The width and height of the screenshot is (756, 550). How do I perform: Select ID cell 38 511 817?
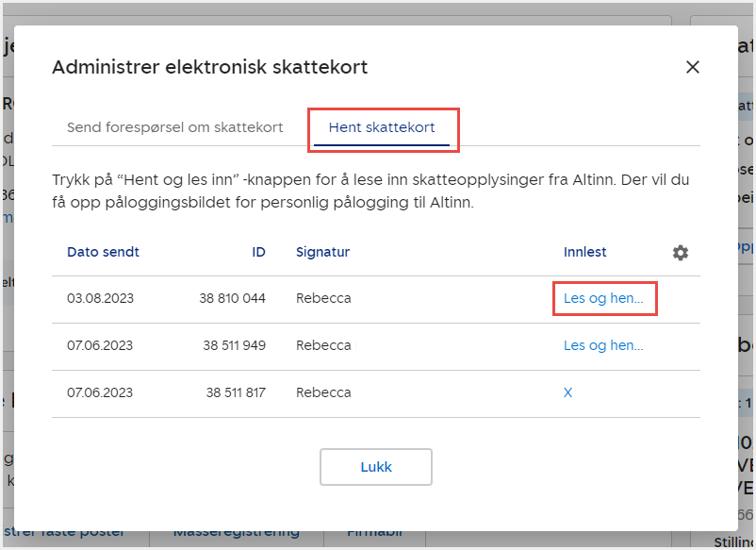point(236,392)
